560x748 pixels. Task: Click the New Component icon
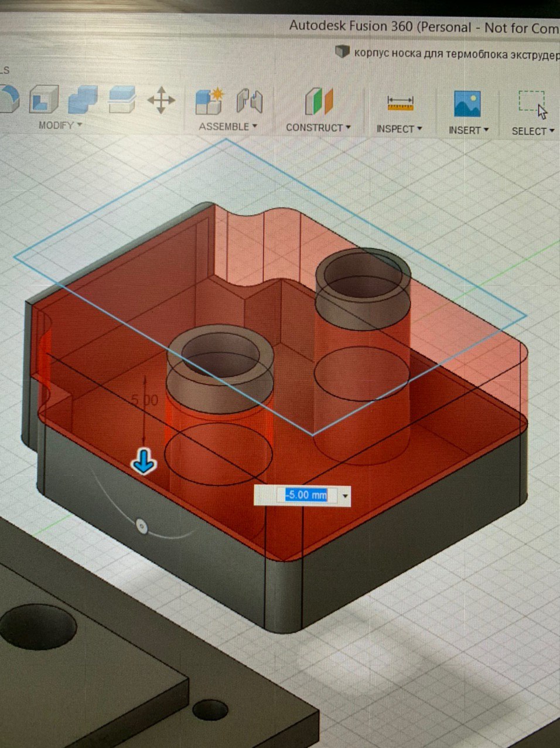[209, 101]
